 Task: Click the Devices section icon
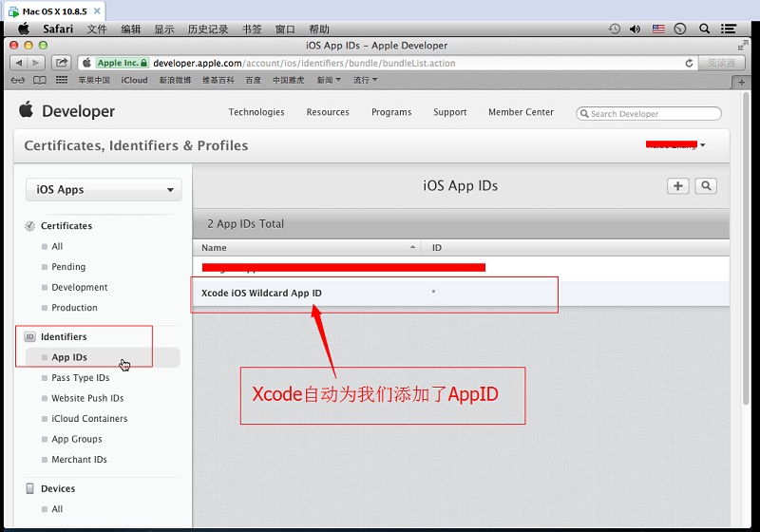pyautogui.click(x=30, y=488)
